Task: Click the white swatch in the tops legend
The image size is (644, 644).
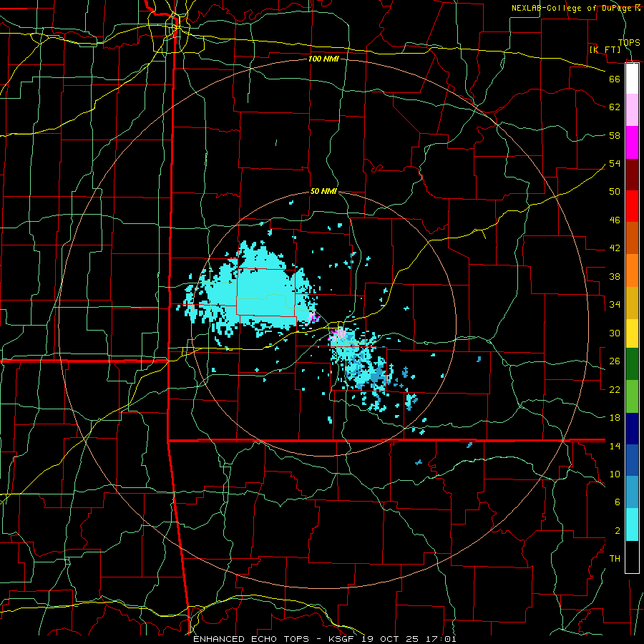Action: click(632, 79)
